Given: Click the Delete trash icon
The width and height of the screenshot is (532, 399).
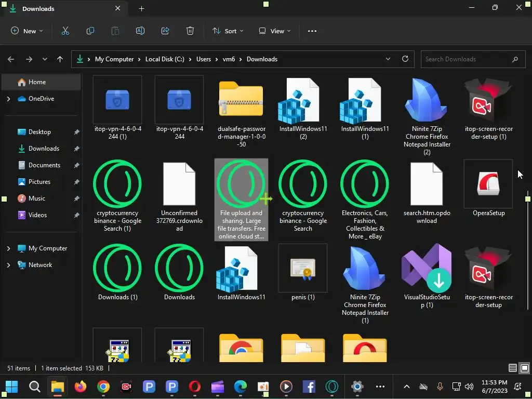Looking at the screenshot, I should coord(190,31).
